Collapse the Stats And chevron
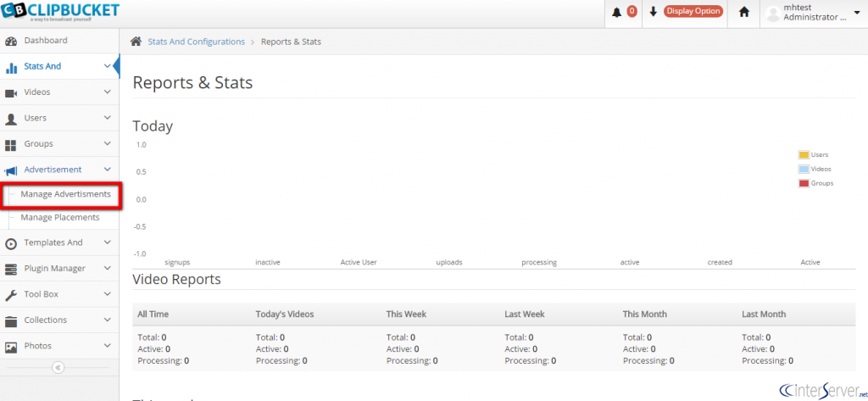 coord(108,66)
